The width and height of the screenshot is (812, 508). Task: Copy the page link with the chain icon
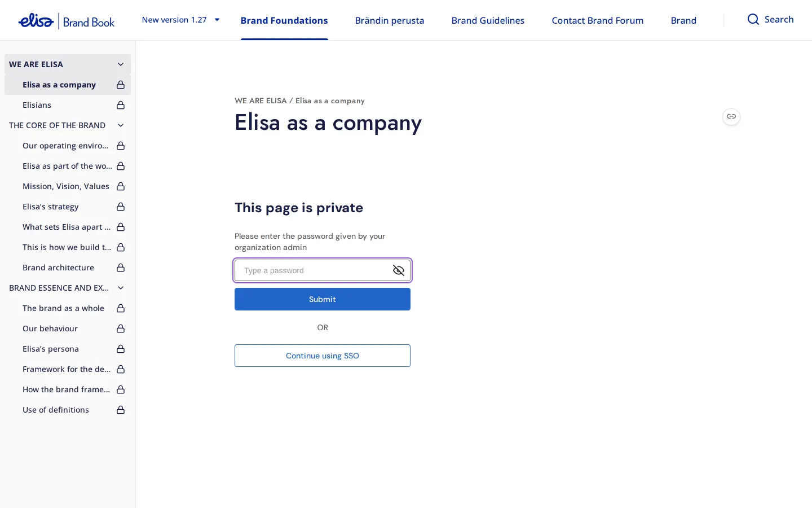pyautogui.click(x=731, y=116)
